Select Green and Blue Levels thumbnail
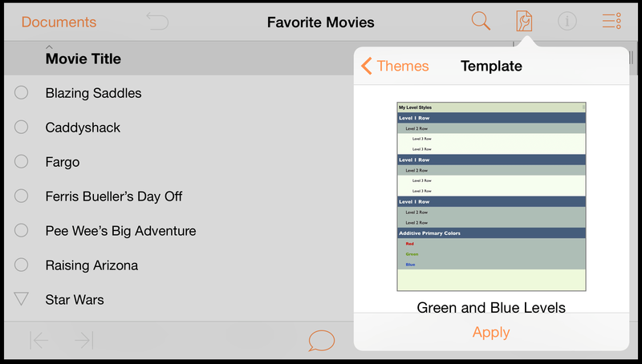The width and height of the screenshot is (642, 364). pos(491,196)
